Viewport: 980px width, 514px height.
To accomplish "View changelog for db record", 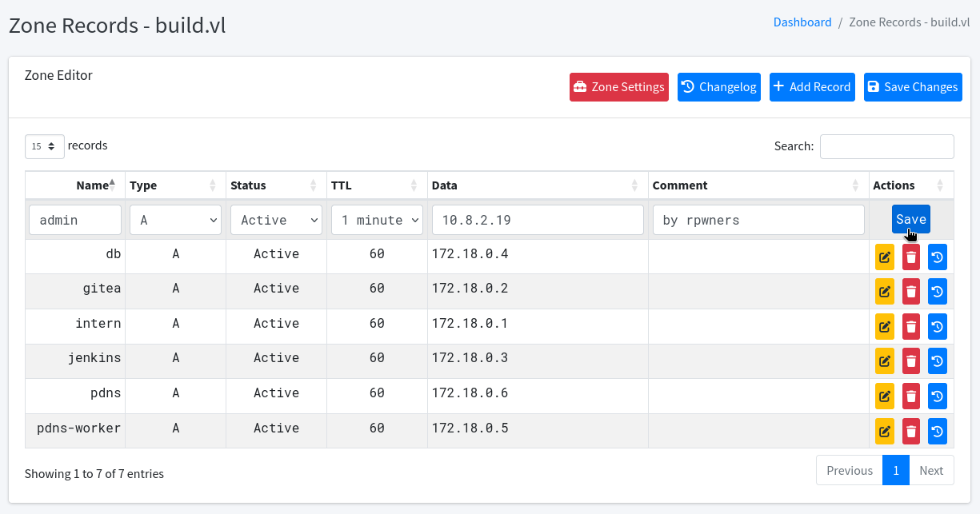I will [x=938, y=257].
